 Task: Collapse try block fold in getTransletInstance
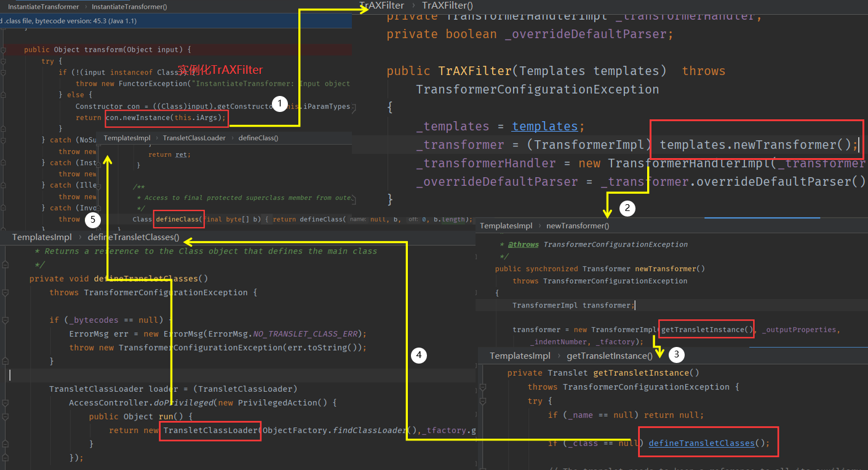[x=483, y=400]
